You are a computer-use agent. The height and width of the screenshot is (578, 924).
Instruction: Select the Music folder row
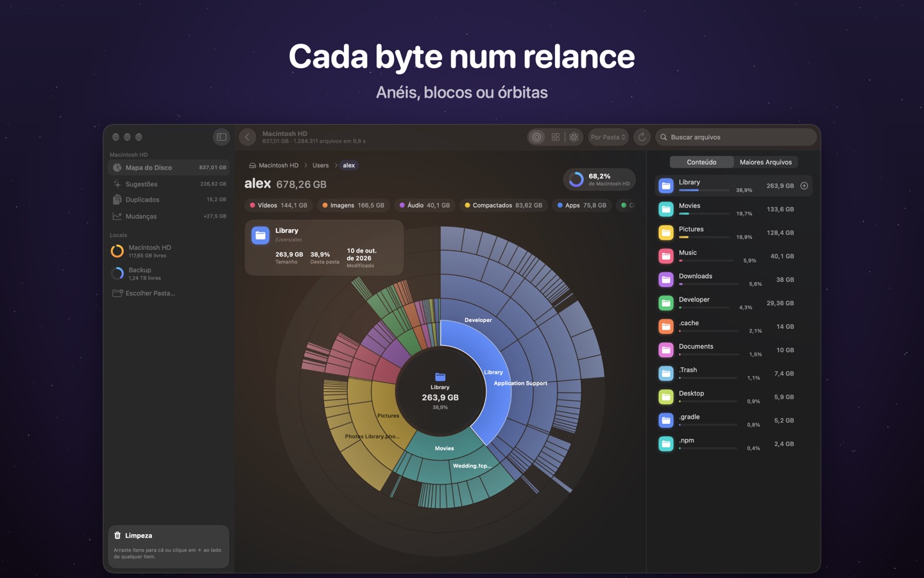point(733,256)
